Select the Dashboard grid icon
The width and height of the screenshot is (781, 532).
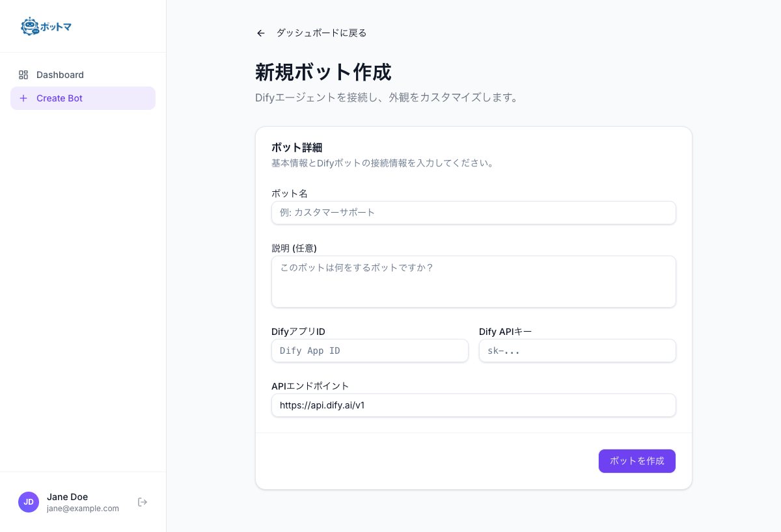[24, 75]
